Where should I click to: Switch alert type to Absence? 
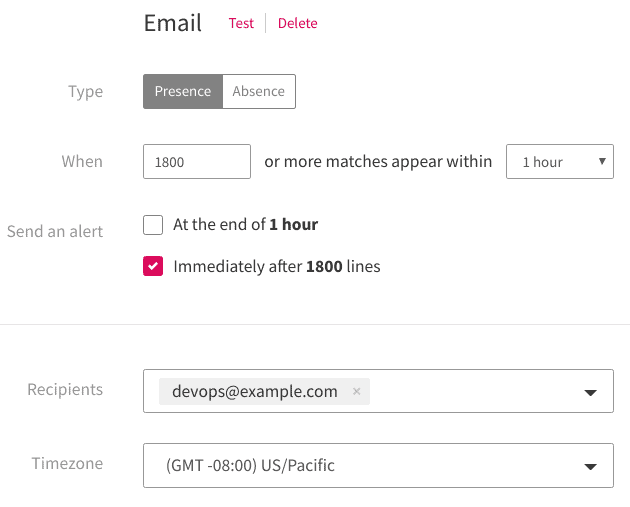[x=258, y=91]
